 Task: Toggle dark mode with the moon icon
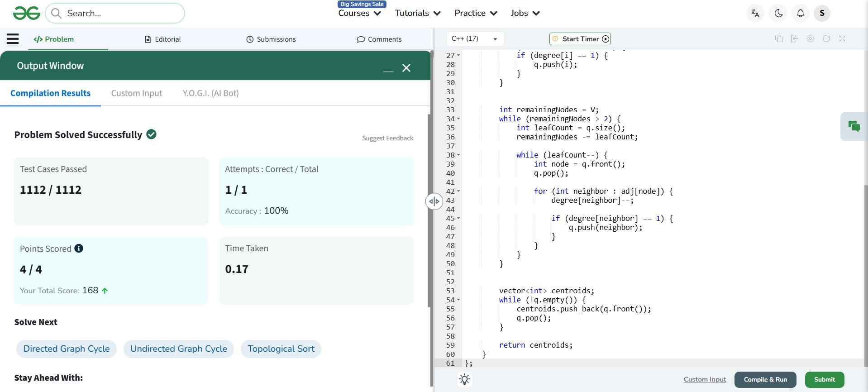(778, 13)
